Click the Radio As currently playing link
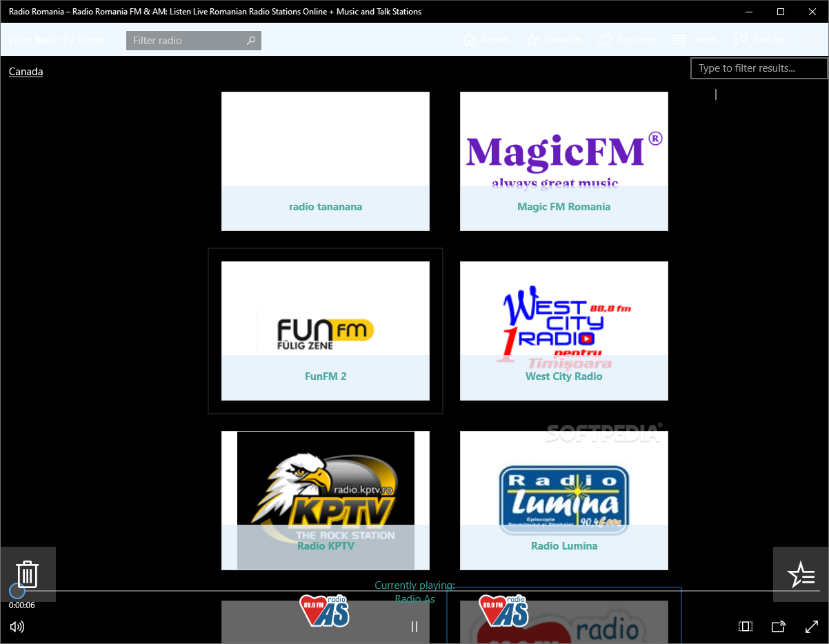 click(414, 598)
